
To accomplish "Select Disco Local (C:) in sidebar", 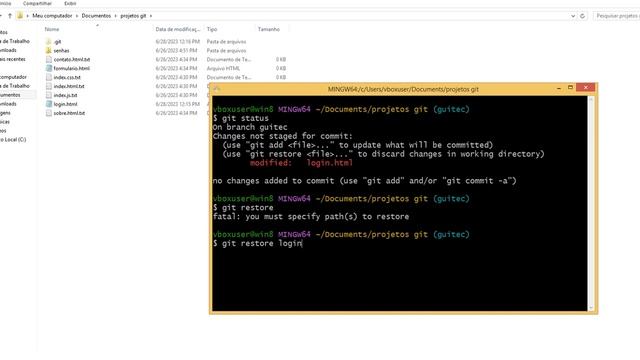I will pyautogui.click(x=13, y=140).
